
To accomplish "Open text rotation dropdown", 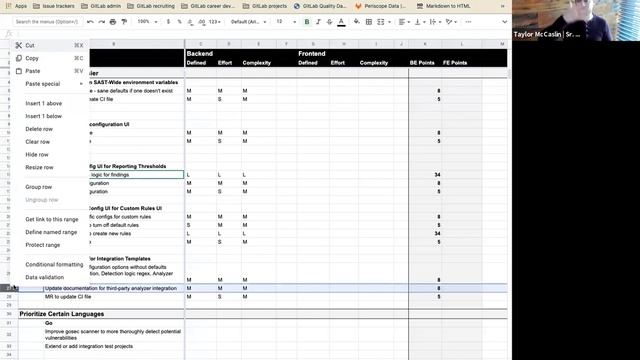I will (451, 22).
